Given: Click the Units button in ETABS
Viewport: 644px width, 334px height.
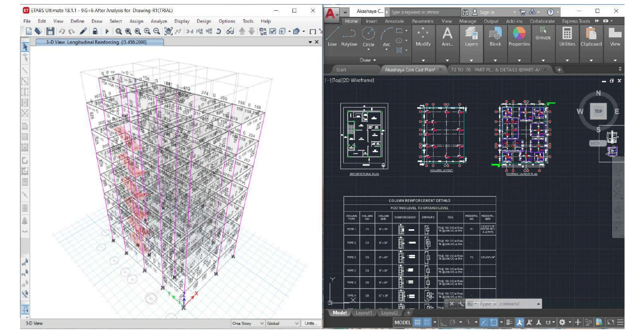Looking at the screenshot, I should pyautogui.click(x=311, y=323).
